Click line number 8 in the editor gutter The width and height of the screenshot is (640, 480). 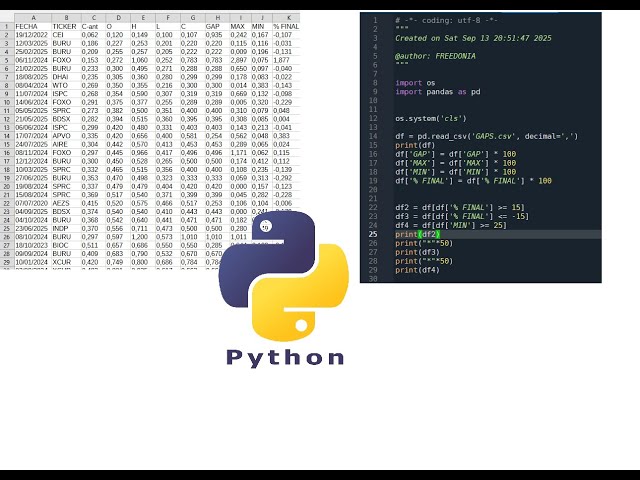click(375, 83)
